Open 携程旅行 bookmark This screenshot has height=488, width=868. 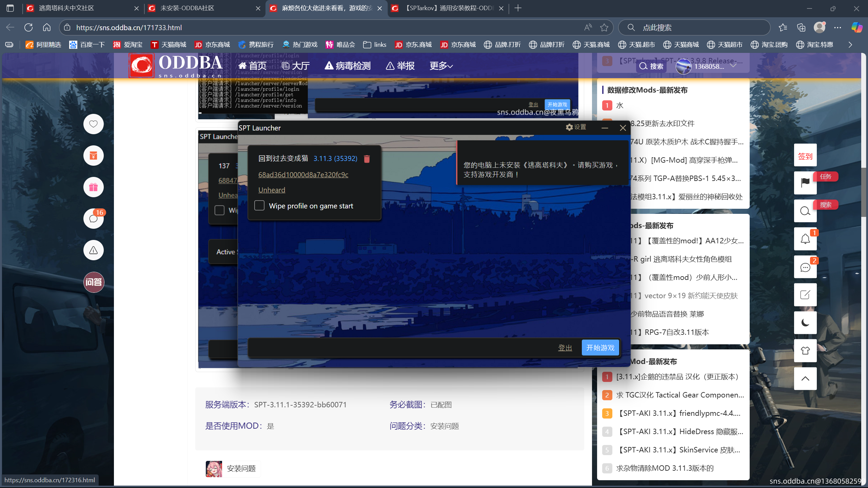tap(256, 45)
